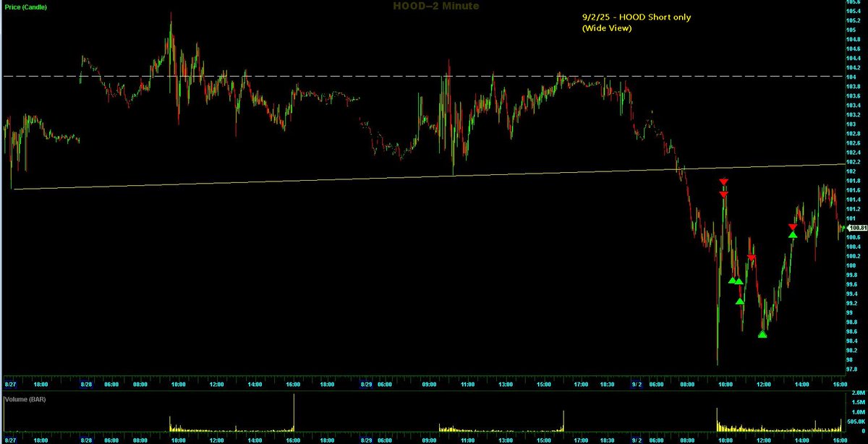Click the green triangle directly under the 100.8 red marker
Image resolution: width=868 pixels, height=444 pixels.
(x=793, y=235)
